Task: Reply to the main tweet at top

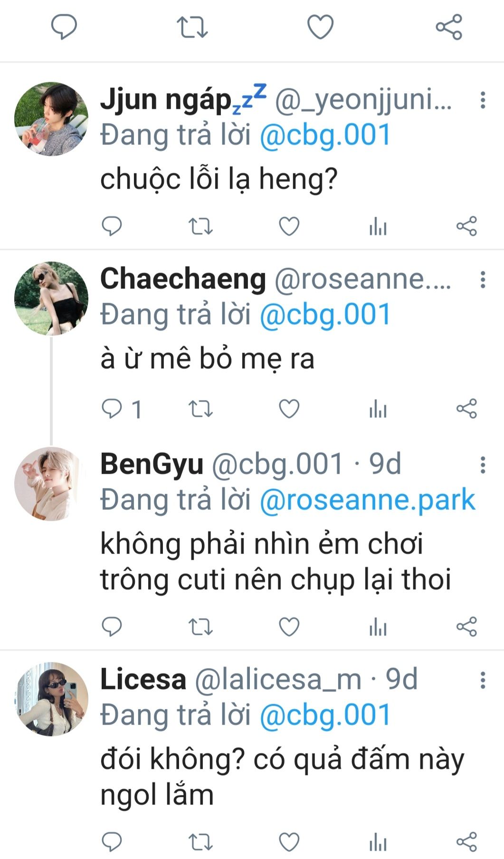Action: [64, 27]
